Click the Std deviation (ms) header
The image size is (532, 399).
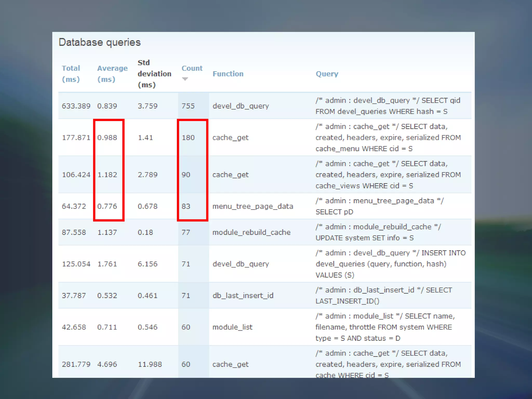[154, 74]
